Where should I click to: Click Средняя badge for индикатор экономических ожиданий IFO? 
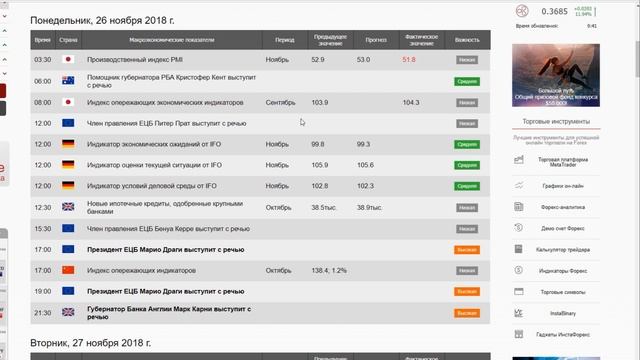click(467, 144)
